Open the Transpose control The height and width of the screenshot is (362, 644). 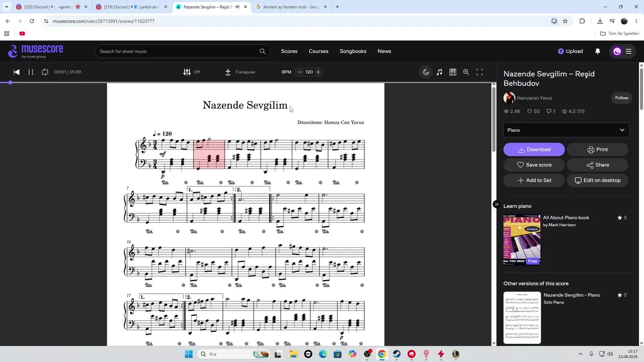click(x=240, y=72)
